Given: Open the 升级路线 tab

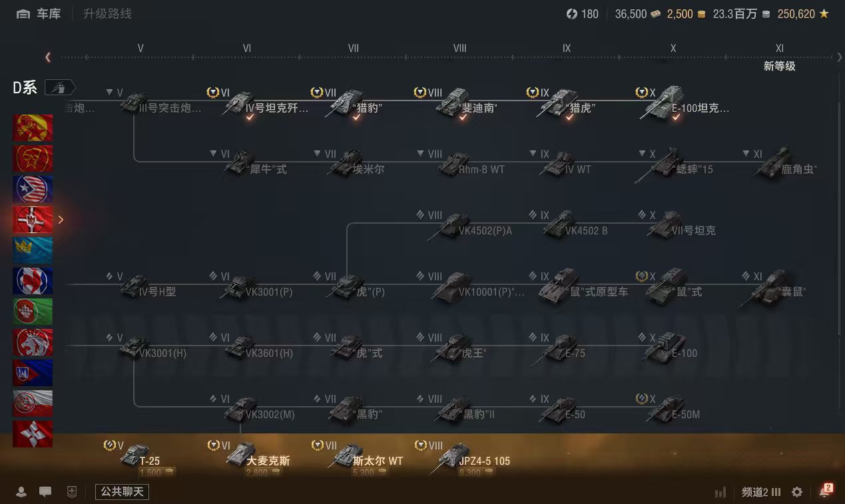Looking at the screenshot, I should pyautogui.click(x=107, y=14).
